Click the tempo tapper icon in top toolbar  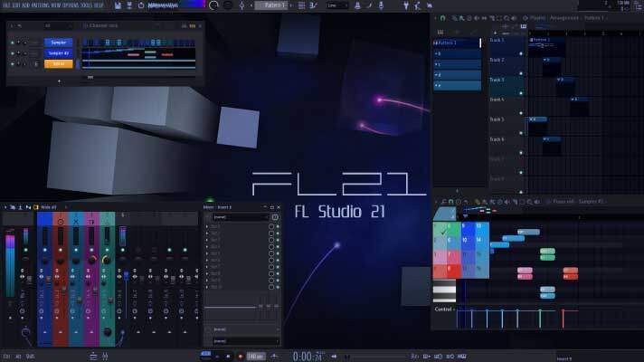coord(141,5)
